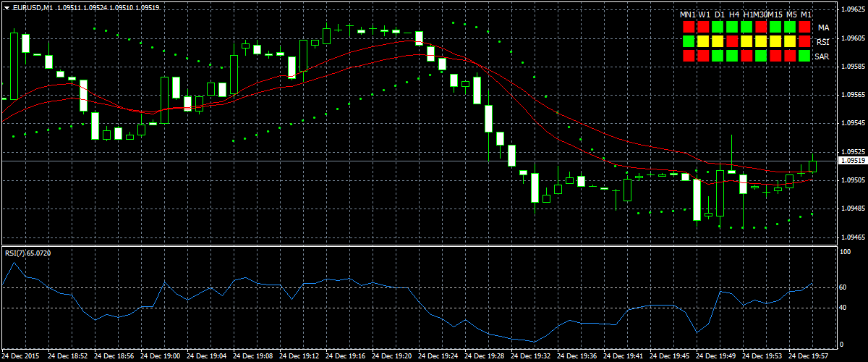This screenshot has height=362, width=868.
Task: Select the M15 timeframe header label
Action: [x=775, y=14]
